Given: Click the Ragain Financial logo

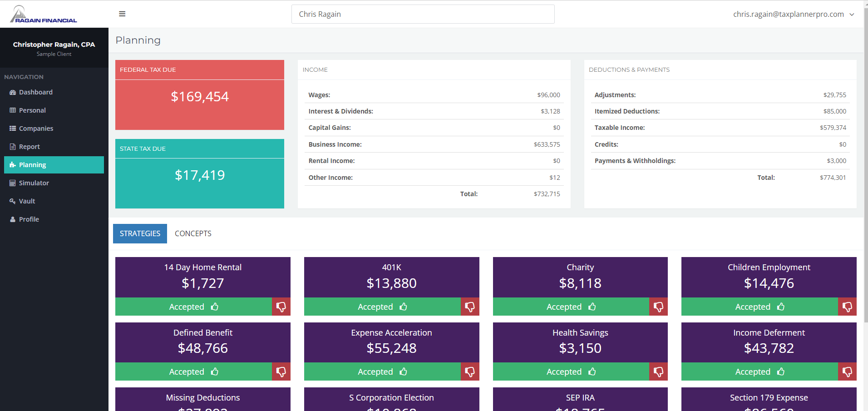Looking at the screenshot, I should tap(44, 14).
